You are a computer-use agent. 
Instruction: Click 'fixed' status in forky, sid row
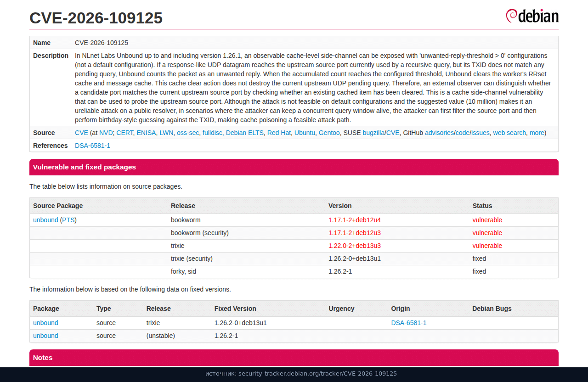pos(479,271)
